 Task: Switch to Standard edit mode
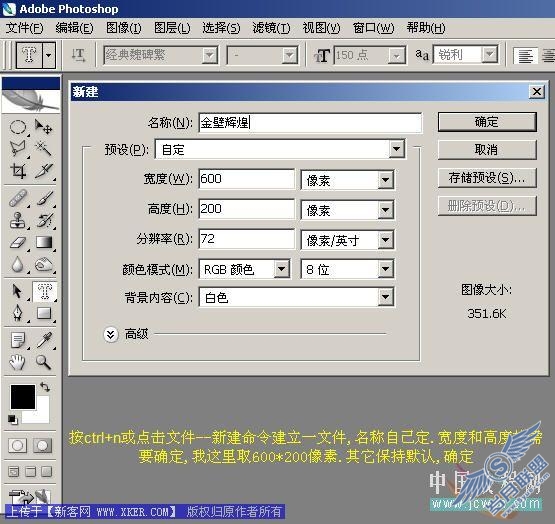click(x=17, y=445)
